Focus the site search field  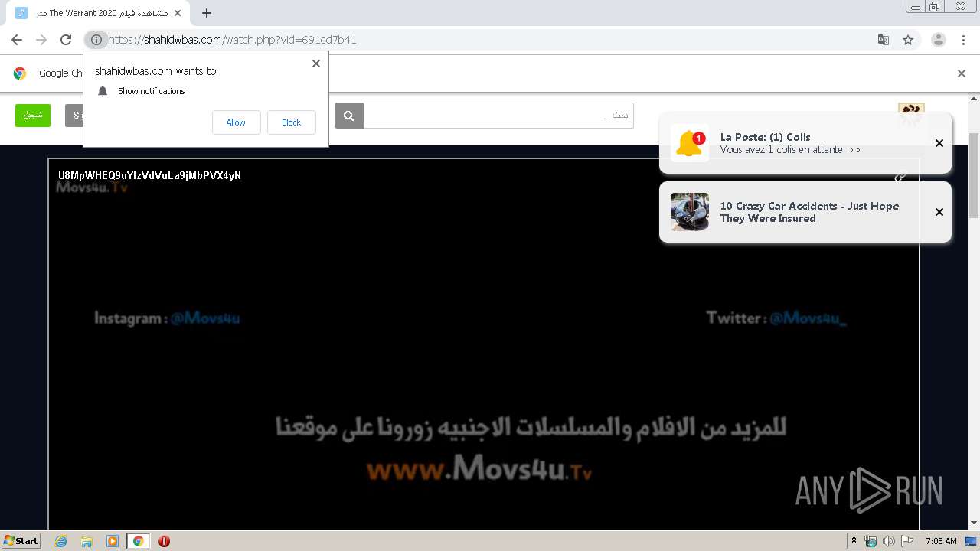pyautogui.click(x=498, y=116)
